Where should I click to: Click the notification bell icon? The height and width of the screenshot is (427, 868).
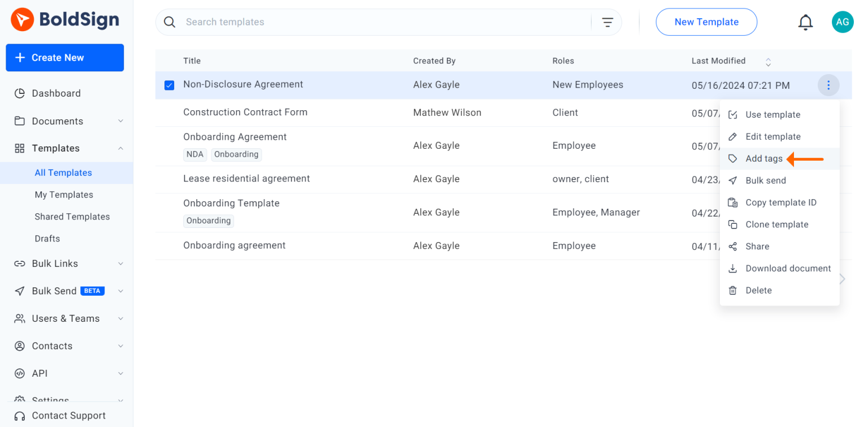click(805, 21)
